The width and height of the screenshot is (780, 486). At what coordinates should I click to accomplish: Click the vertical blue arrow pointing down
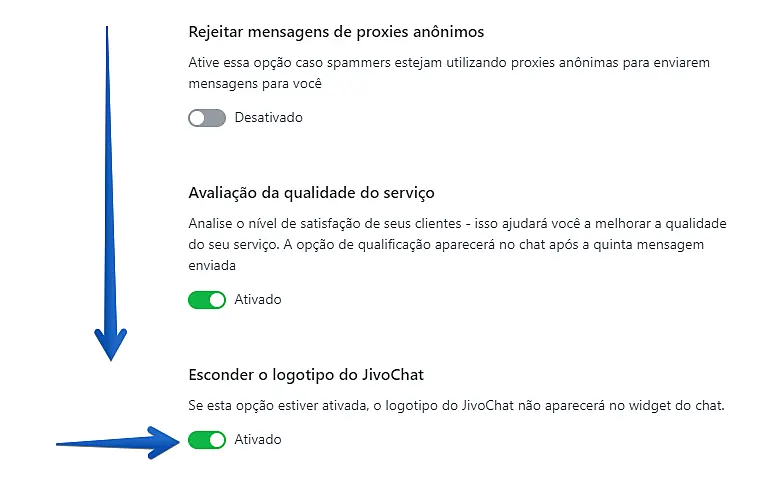coord(110,200)
